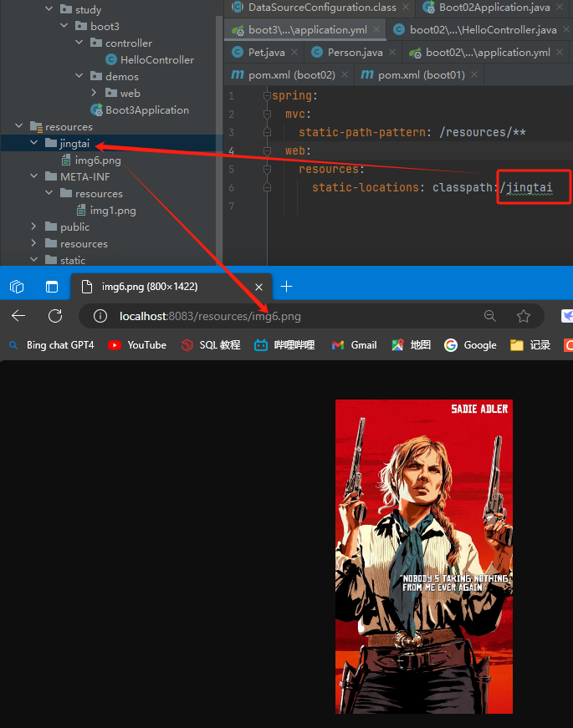Collapse the static folder chevron
The width and height of the screenshot is (573, 728).
coord(34,260)
